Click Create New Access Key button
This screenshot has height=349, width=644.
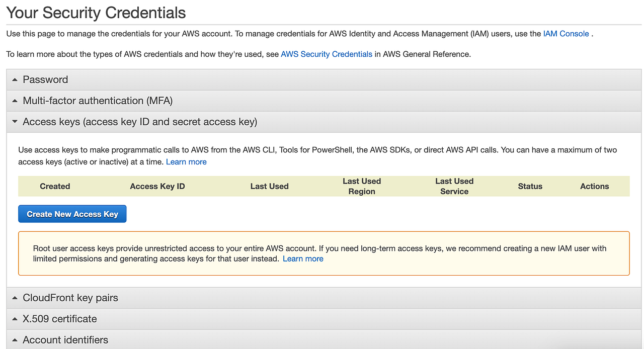(72, 214)
